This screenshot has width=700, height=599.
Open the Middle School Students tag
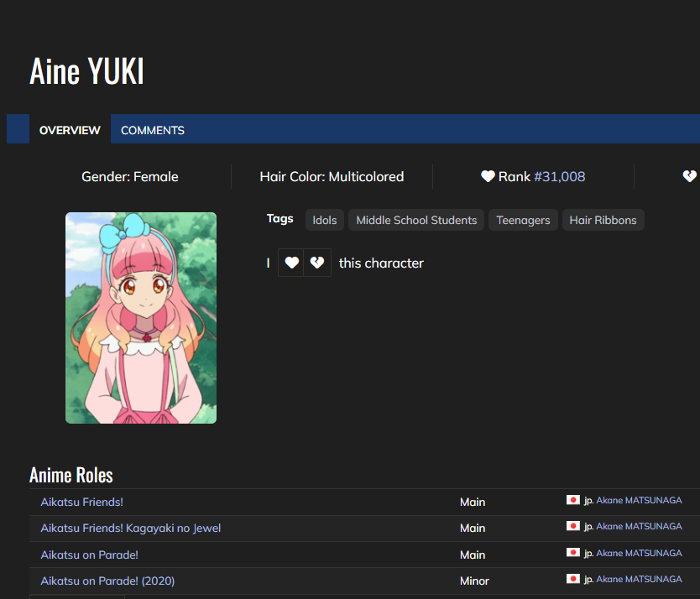[416, 220]
